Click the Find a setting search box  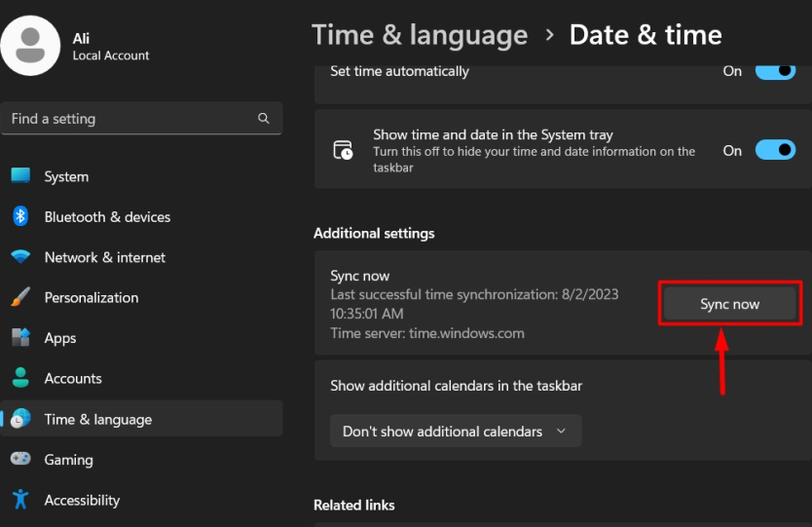[x=131, y=119]
